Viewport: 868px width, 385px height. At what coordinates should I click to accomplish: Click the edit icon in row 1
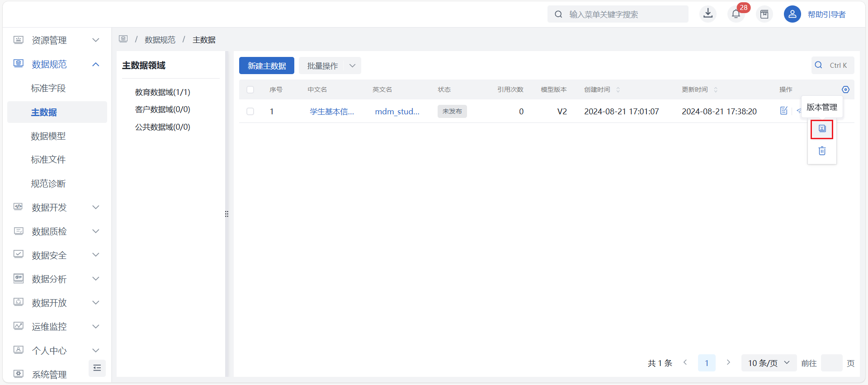(783, 111)
